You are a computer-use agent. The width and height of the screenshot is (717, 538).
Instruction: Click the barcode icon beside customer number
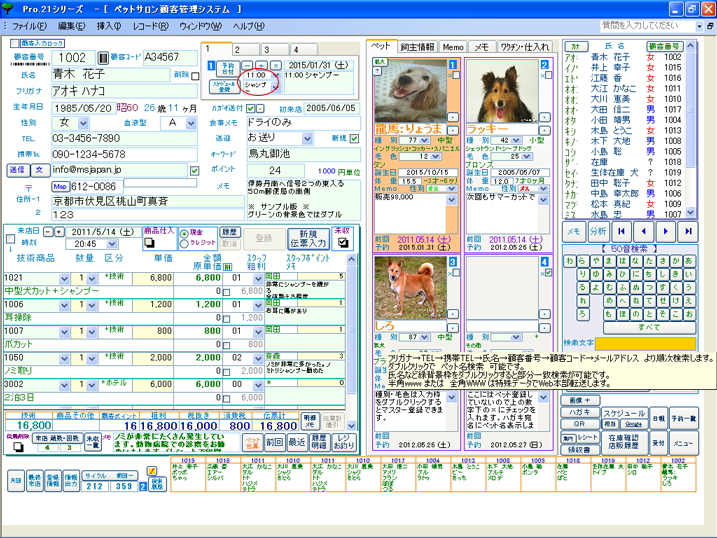[103, 58]
